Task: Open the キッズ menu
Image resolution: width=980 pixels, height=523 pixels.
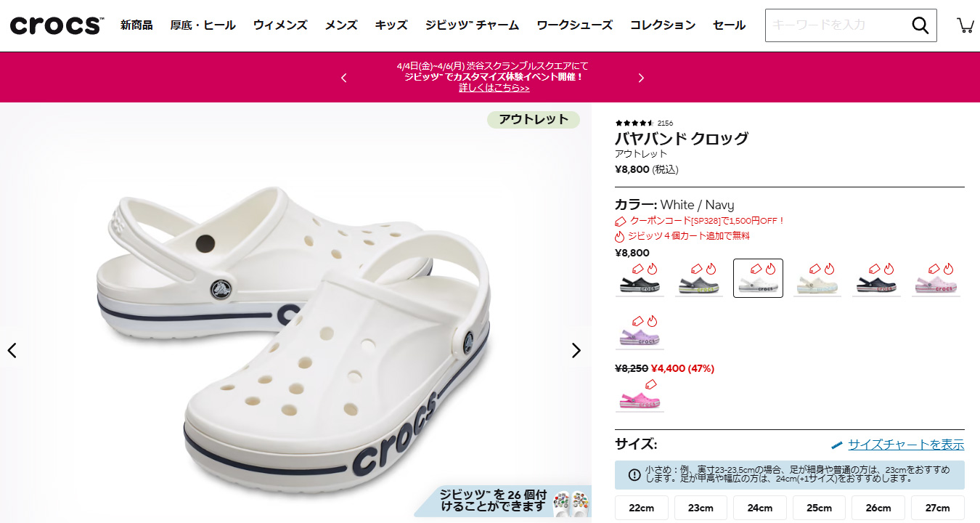Action: pos(391,25)
